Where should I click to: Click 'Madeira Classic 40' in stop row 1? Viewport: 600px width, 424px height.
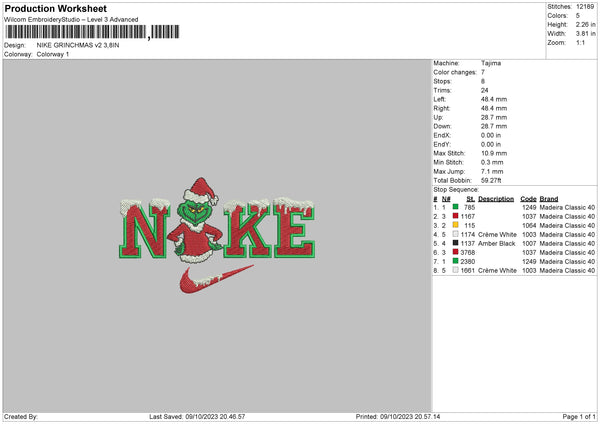(x=567, y=207)
